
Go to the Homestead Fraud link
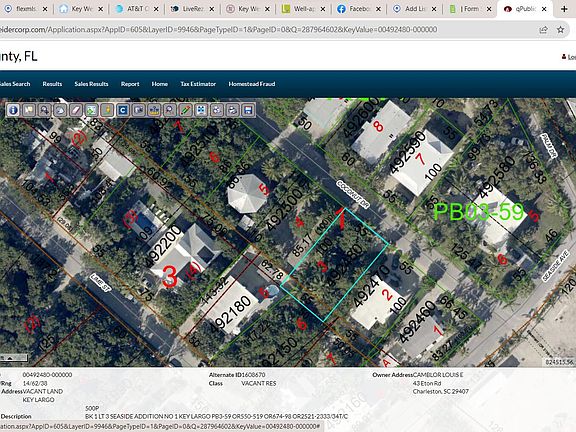pyautogui.click(x=252, y=84)
